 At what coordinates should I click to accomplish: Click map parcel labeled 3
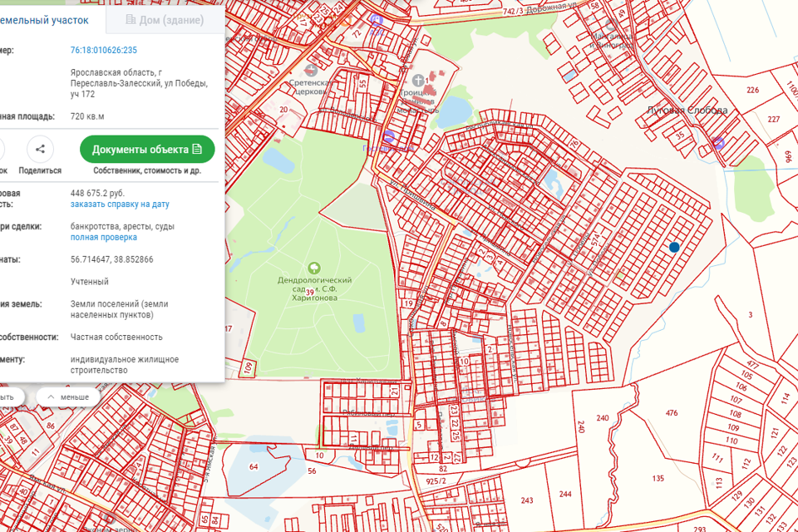[750, 314]
